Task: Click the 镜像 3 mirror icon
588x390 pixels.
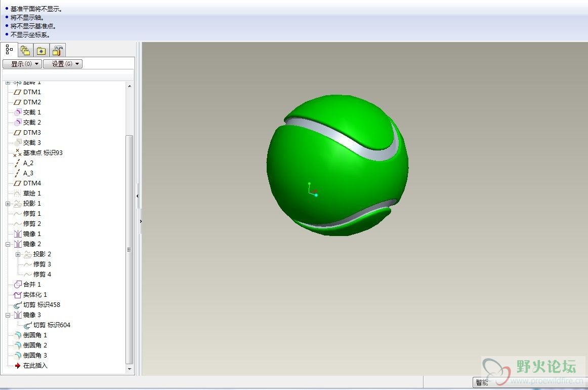Action: click(x=18, y=315)
